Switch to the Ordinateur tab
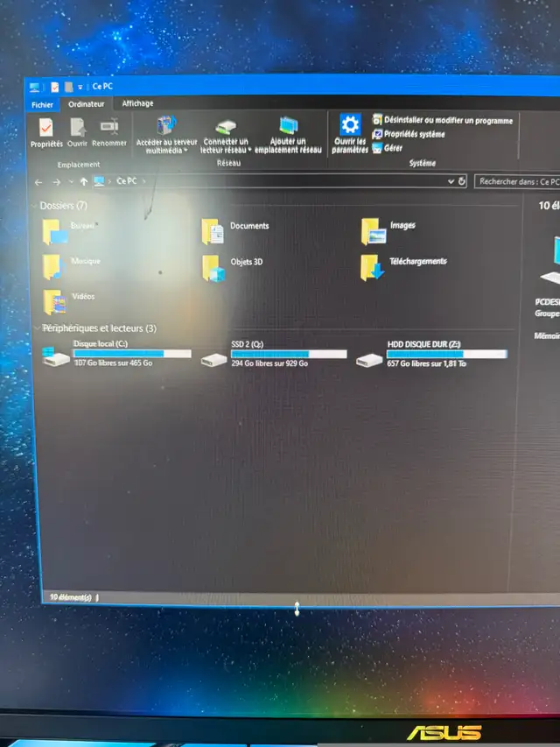The width and height of the screenshot is (560, 747). click(87, 104)
